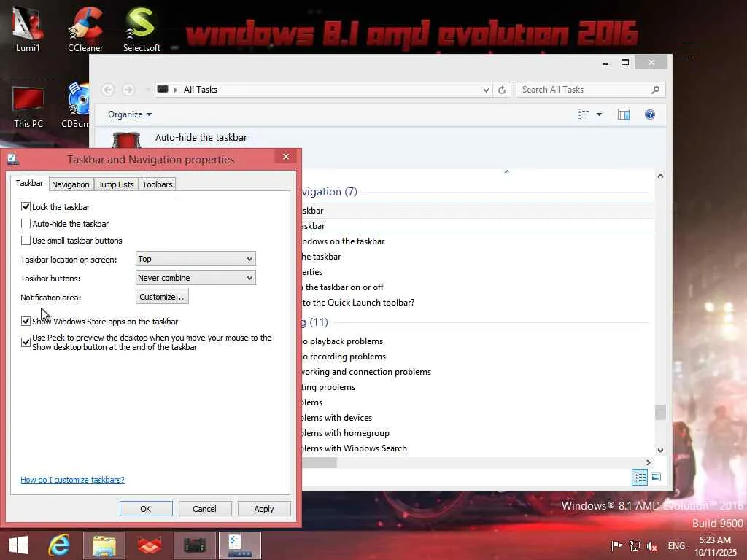The image size is (747, 560).
Task: Click the vertical scrollbar thumb in All Tasks
Action: click(x=660, y=412)
